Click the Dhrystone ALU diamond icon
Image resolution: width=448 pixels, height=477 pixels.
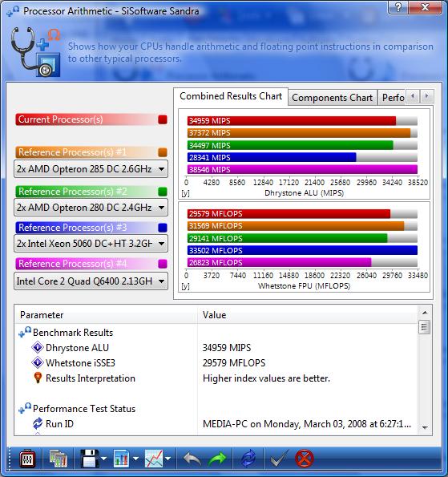coord(38,347)
